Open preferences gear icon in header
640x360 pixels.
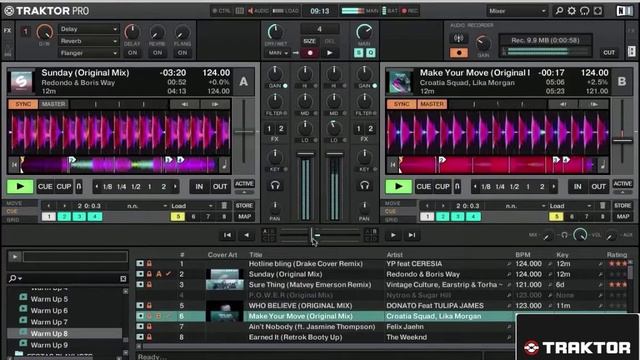click(x=571, y=11)
